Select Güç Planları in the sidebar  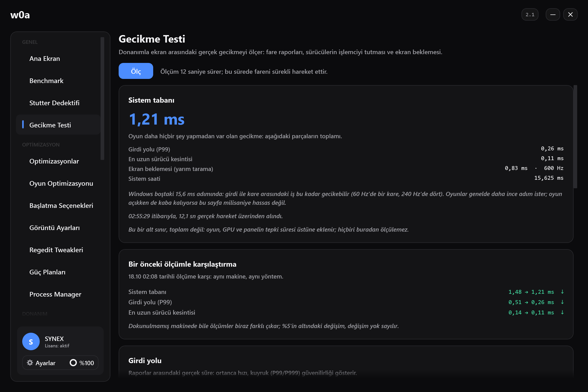pos(58,272)
